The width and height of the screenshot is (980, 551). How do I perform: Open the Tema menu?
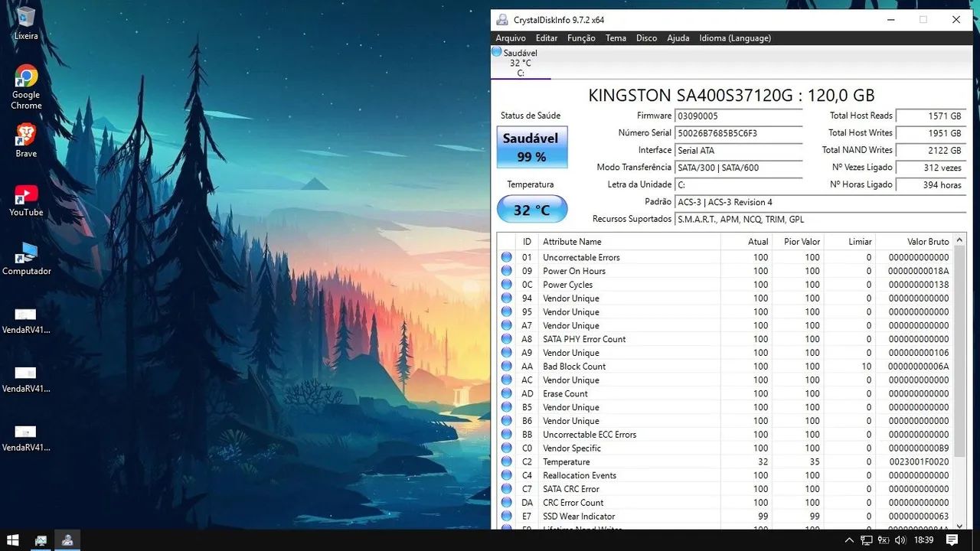(x=616, y=38)
